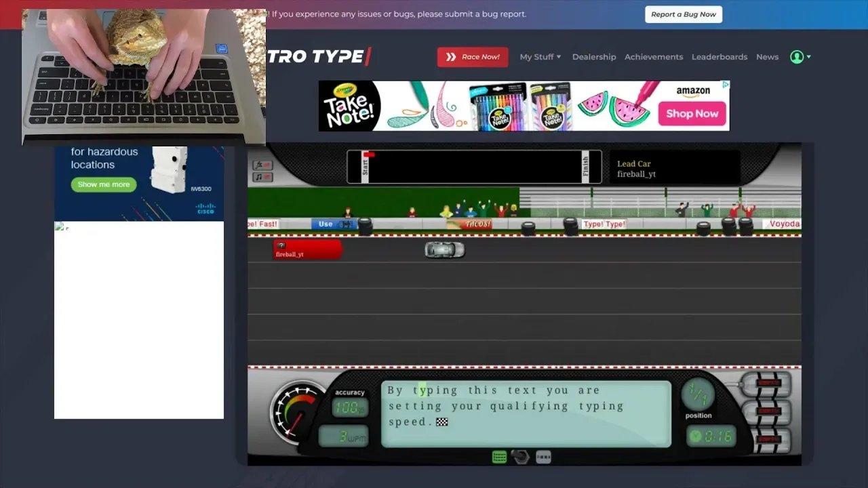Click the race position indicator
Screen dimensions: 868x488
click(x=698, y=394)
